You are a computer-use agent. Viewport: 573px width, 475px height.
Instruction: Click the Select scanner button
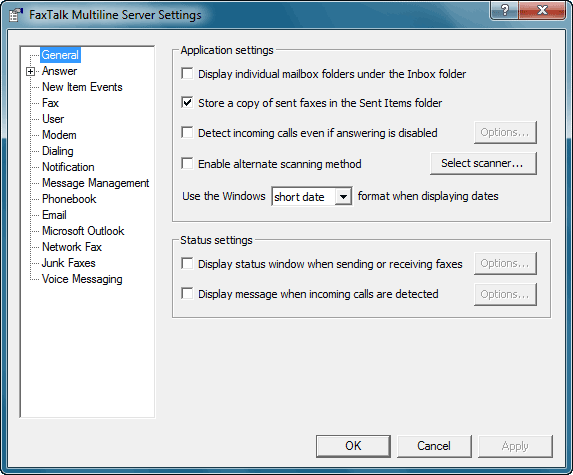coord(483,163)
